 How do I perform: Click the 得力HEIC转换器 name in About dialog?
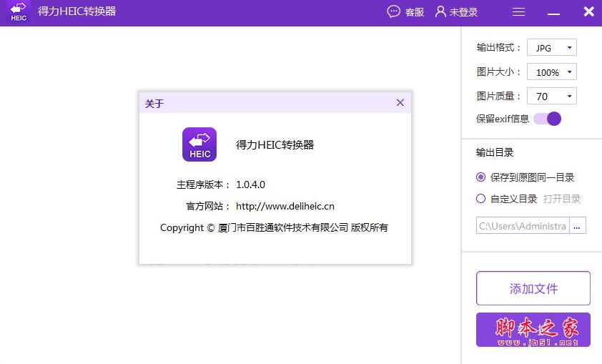[x=275, y=144]
